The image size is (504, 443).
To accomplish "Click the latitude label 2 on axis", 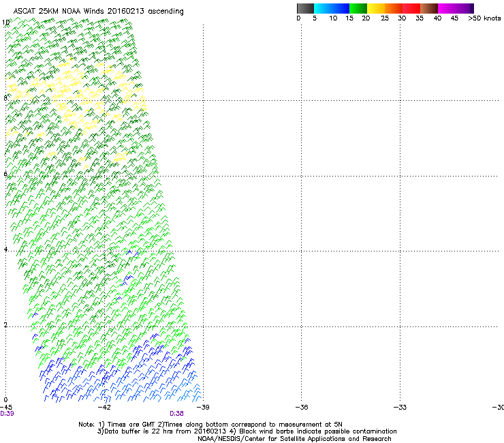I will click(x=5, y=325).
